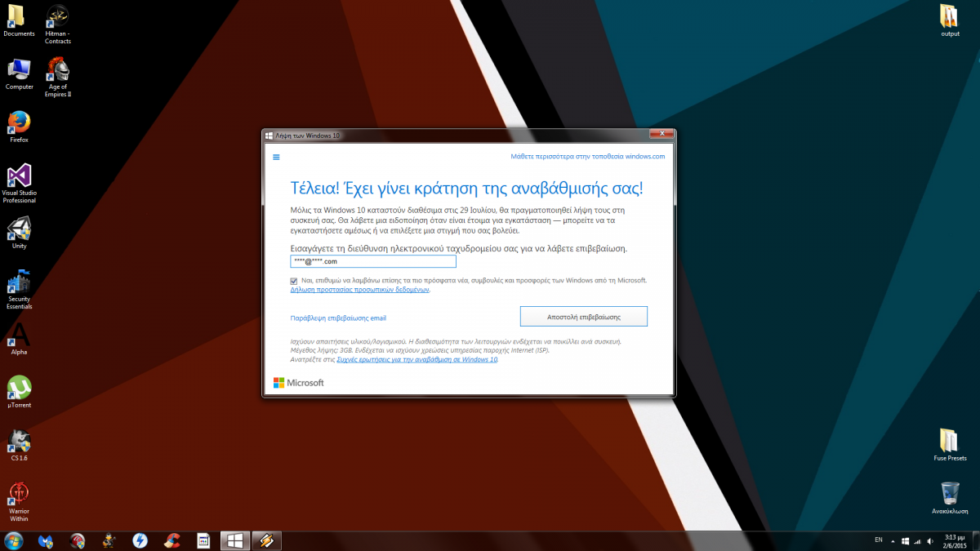
Task: Launch Warrior Within desktop shortcut
Action: click(19, 501)
